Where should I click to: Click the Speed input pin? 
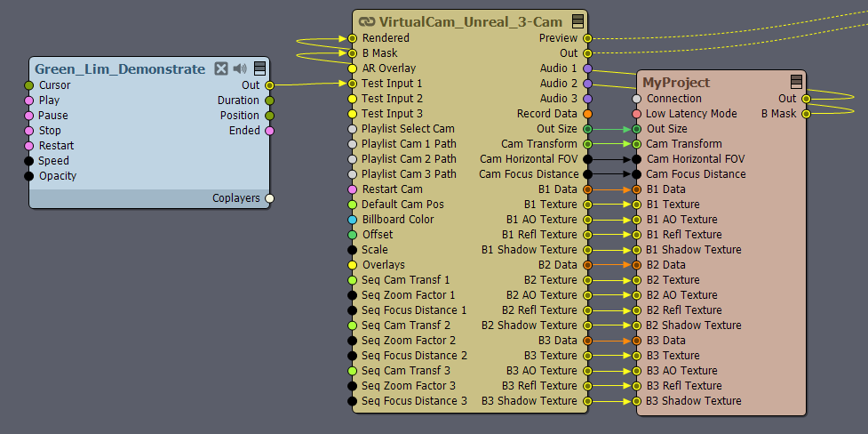click(28, 161)
